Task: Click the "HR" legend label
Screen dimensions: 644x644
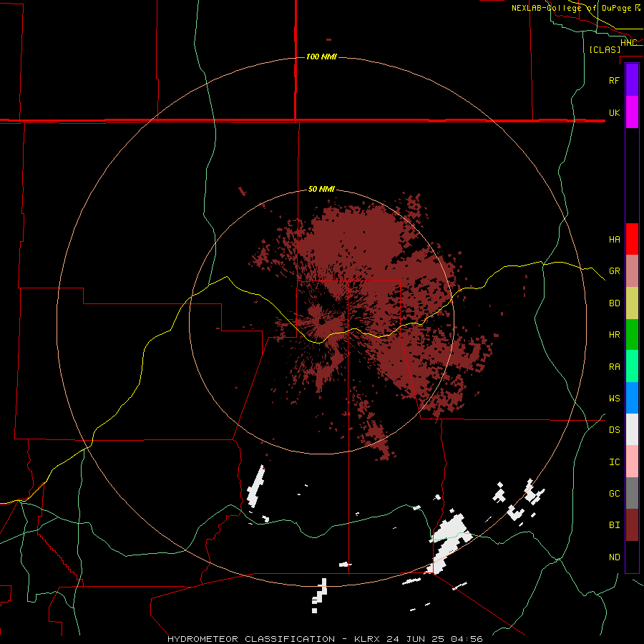Action: 614,335
